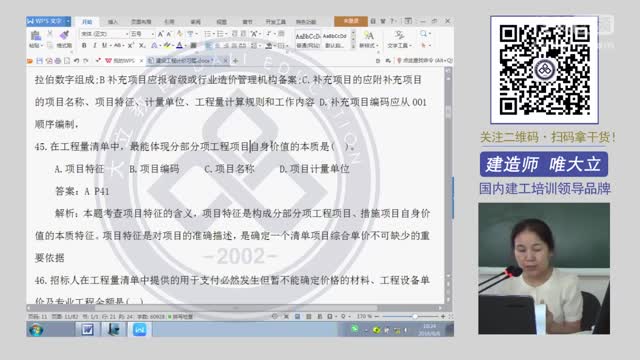The width and height of the screenshot is (640, 360).
Task: Click the zoom slider handle in status bar
Action: coord(415,316)
